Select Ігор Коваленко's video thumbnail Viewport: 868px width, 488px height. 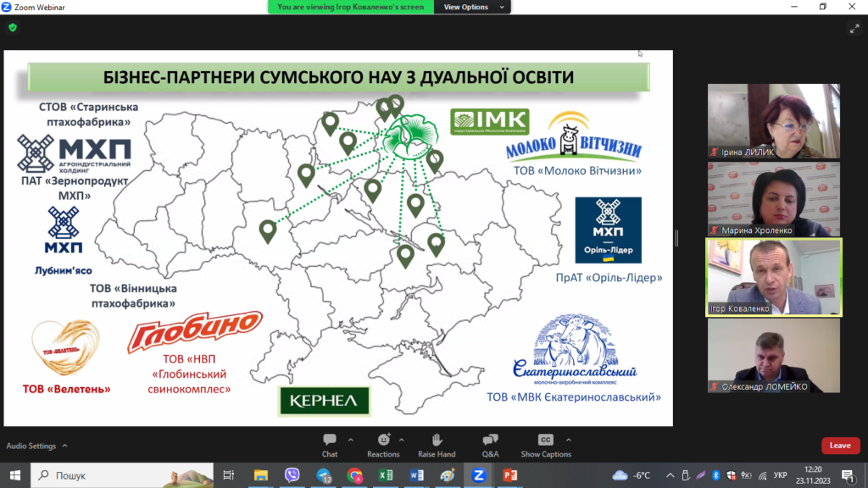coord(774,278)
